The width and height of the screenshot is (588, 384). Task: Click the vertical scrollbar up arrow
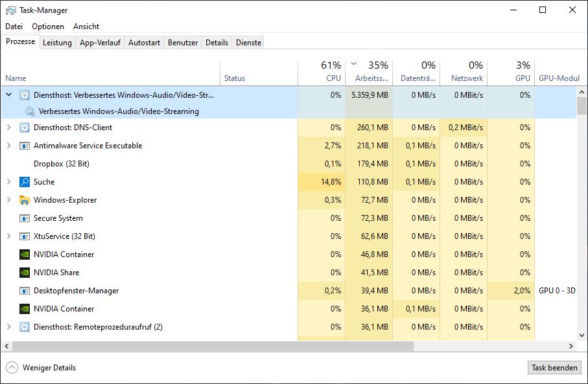point(582,92)
